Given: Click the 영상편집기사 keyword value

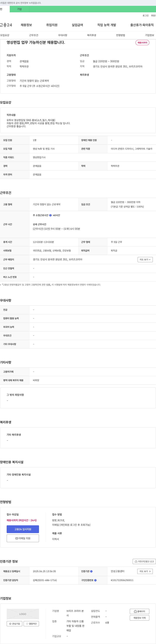Looking at the screenshot, I should 39,157.
